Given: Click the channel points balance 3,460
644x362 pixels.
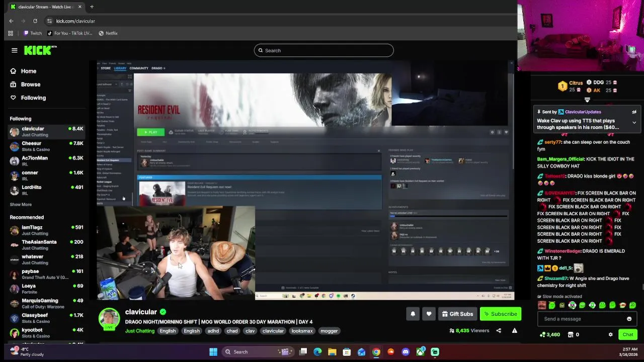Looking at the screenshot, I should click(549, 334).
